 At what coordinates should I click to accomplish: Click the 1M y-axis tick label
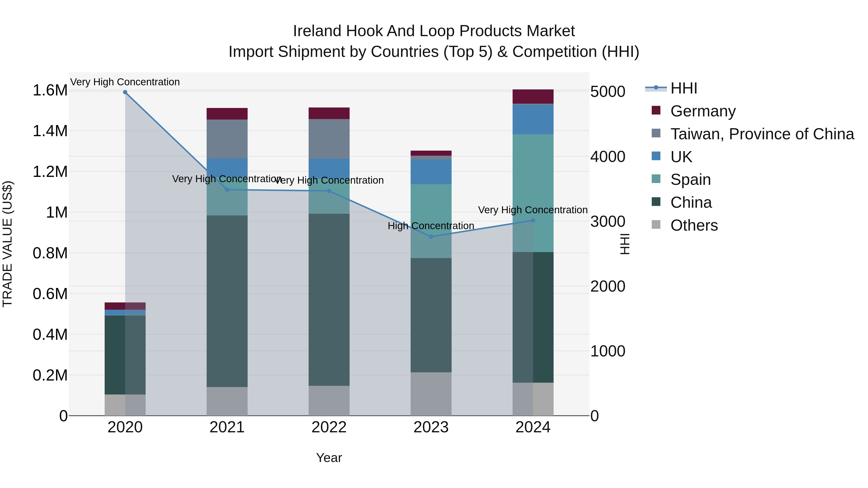point(57,213)
